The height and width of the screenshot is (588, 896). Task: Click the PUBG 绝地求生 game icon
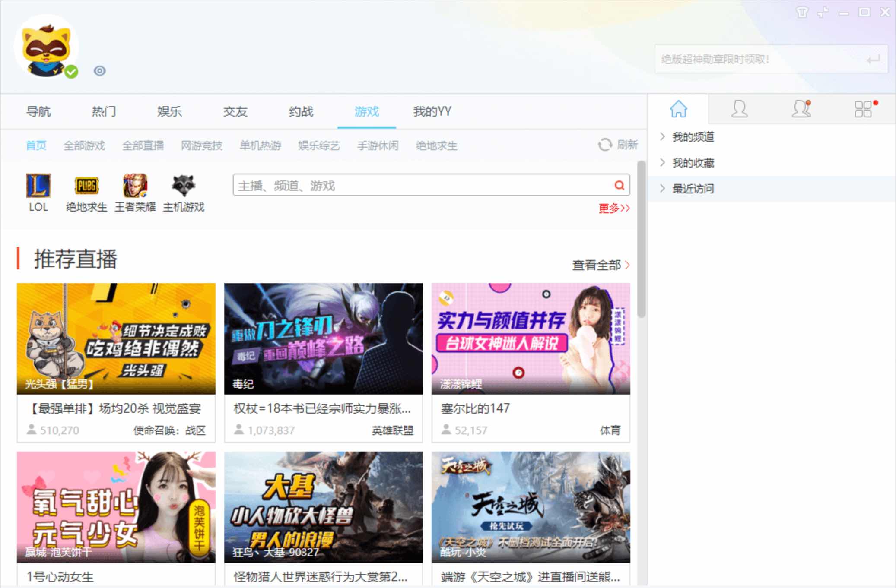[86, 186]
